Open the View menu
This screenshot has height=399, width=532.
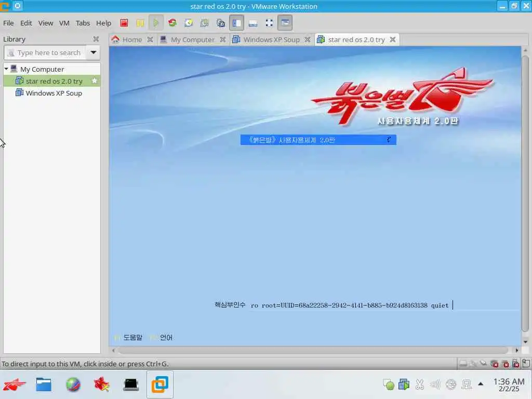pos(46,23)
